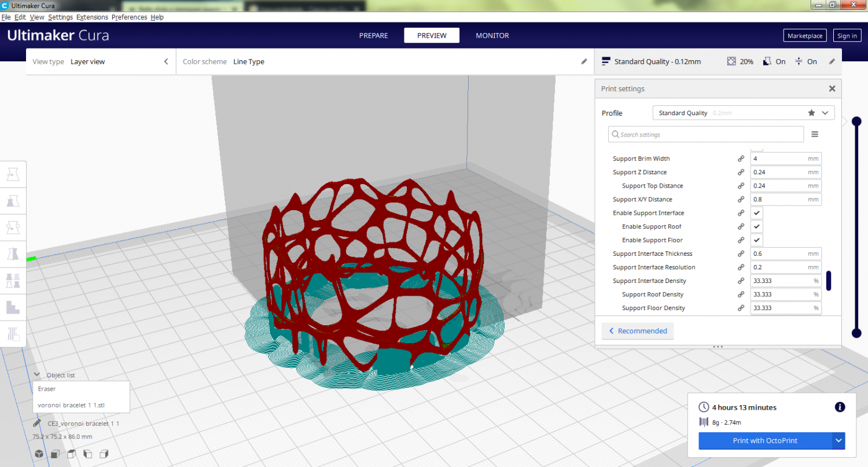Screen dimensions: 868x467
Task: Switch to the PREPARE stage
Action: pyautogui.click(x=374, y=35)
